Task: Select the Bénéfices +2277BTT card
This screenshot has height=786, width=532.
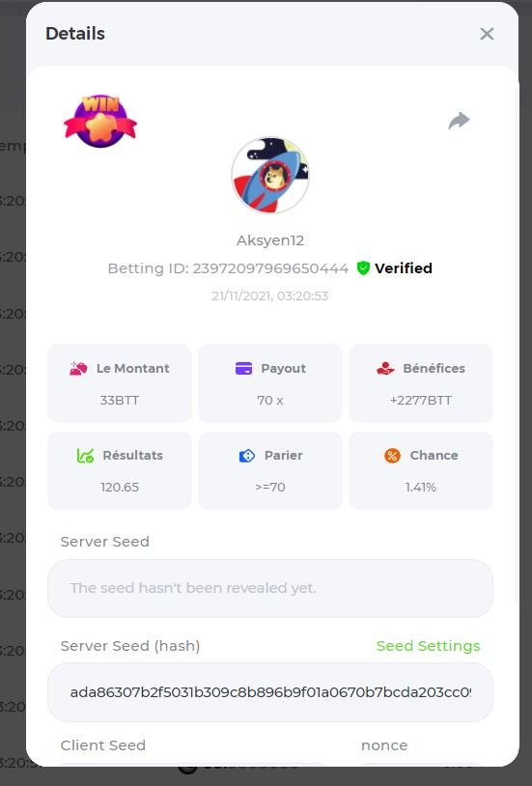Action: click(421, 383)
